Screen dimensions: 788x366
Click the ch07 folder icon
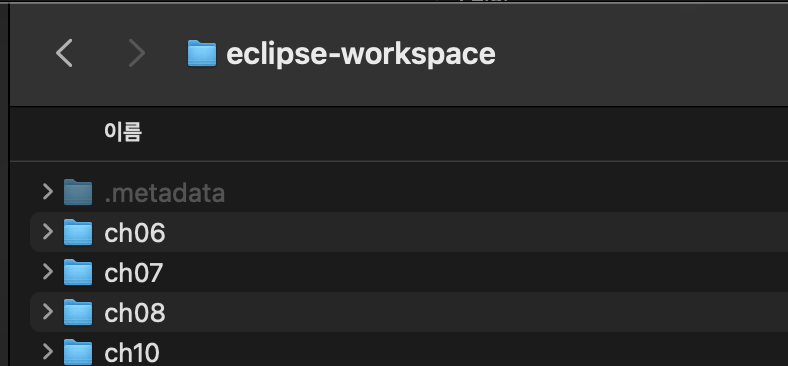click(78, 272)
